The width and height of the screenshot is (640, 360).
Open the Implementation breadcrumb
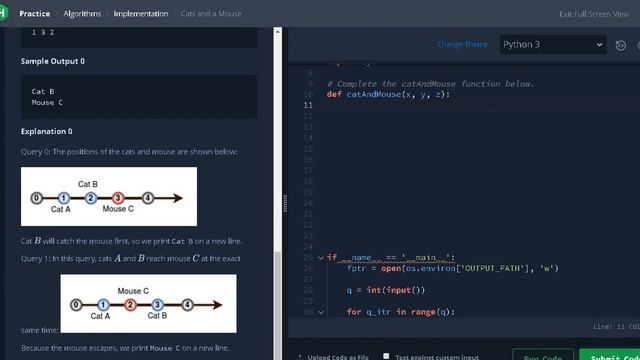[x=141, y=14]
